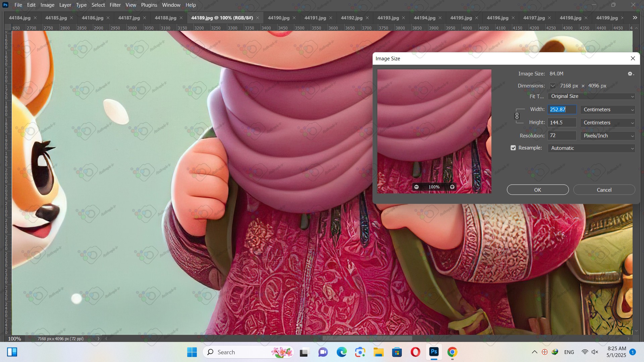This screenshot has width=644, height=362.
Task: Switch to the 44194.jpg tab
Action: click(425, 18)
